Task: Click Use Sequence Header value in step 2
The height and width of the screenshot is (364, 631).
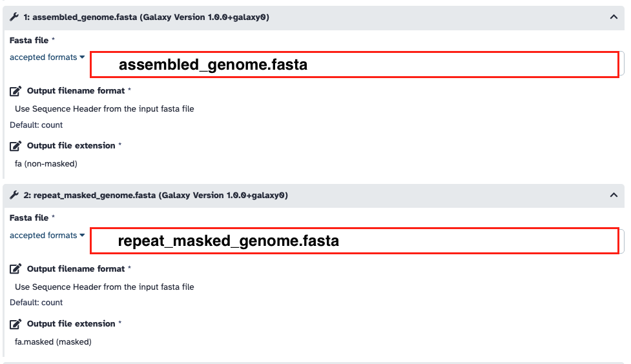Action: click(104, 287)
